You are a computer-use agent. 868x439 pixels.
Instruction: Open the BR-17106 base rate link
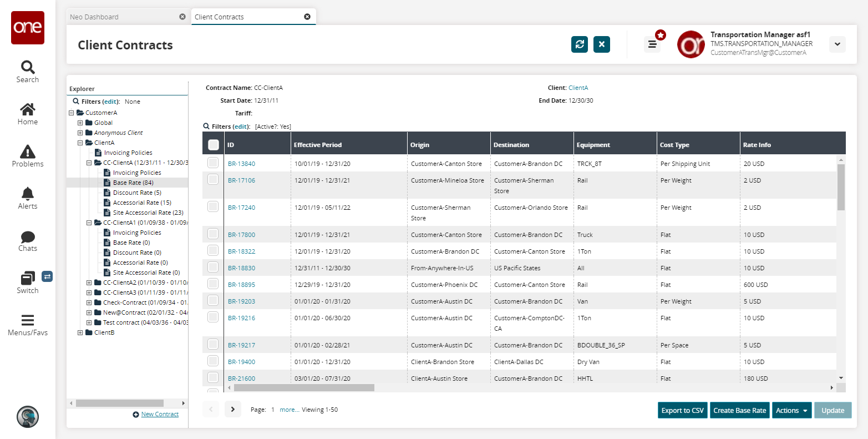pos(241,180)
